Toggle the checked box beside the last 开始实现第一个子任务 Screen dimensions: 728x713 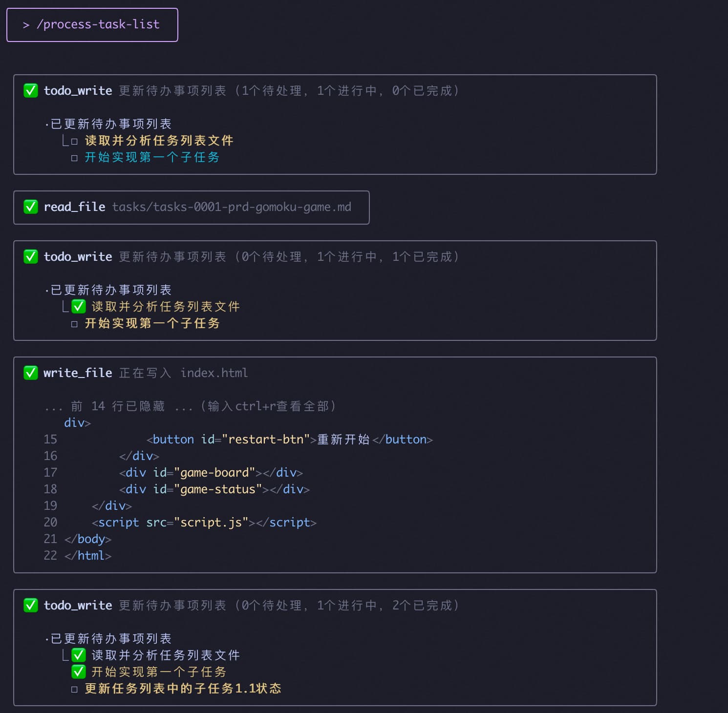(x=79, y=672)
